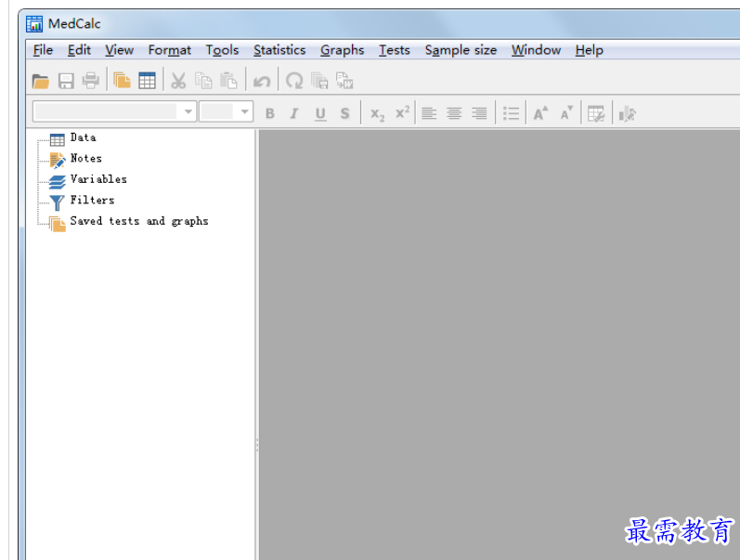This screenshot has height=560, width=740.
Task: Select Saved tests and graphs item
Action: point(139,221)
